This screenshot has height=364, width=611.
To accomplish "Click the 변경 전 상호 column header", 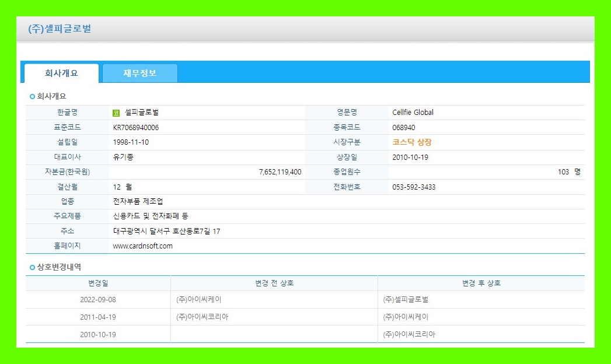I will point(274,283).
